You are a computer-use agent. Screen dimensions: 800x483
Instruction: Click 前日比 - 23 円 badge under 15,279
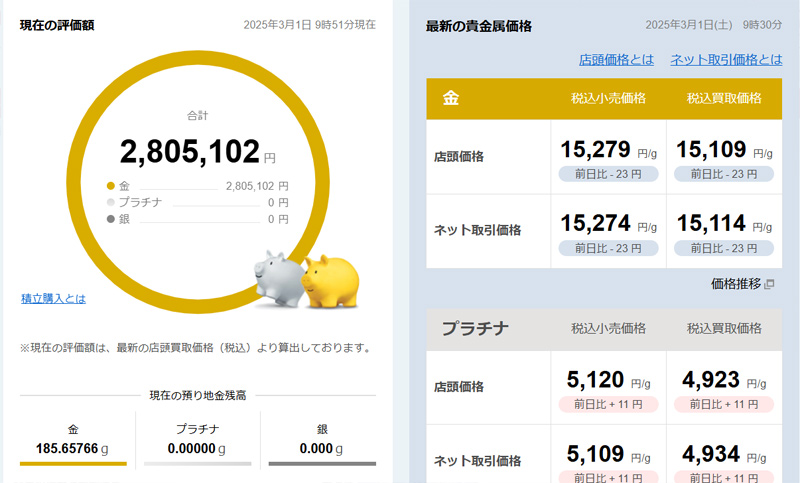coord(608,174)
